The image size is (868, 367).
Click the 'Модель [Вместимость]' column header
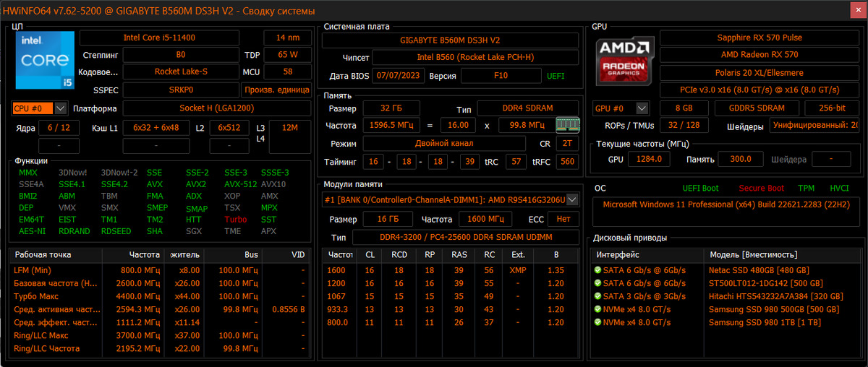752,254
